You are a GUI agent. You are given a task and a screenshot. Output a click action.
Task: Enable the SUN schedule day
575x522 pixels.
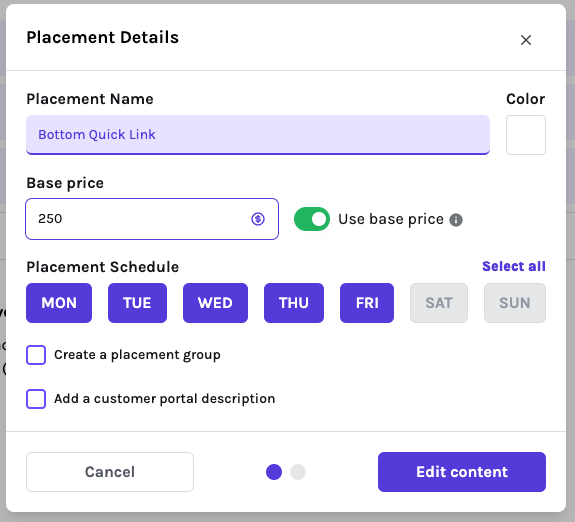coord(514,303)
